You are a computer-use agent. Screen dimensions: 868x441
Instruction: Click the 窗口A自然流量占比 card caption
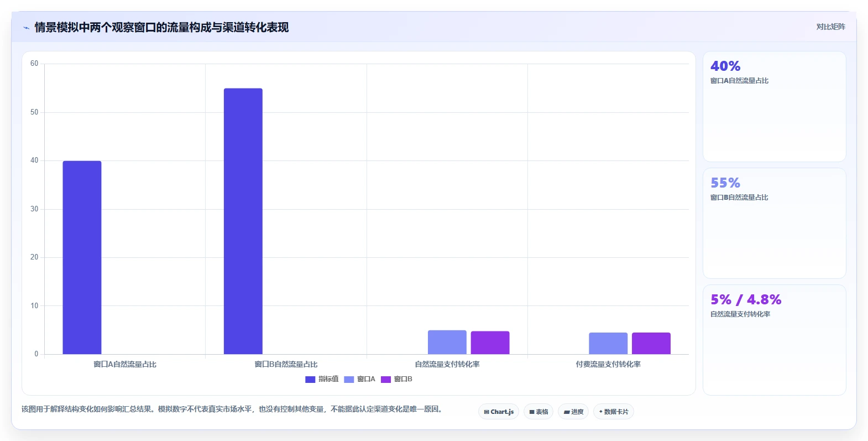tap(739, 81)
